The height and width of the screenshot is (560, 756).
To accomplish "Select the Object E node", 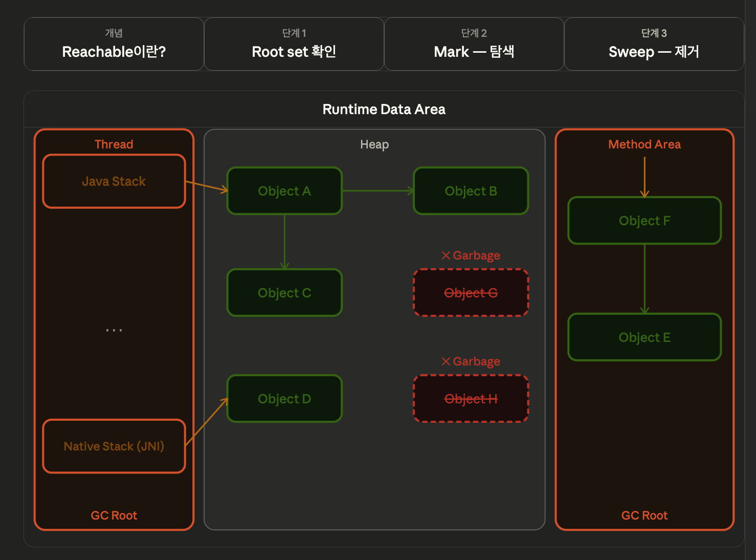I will 644,337.
